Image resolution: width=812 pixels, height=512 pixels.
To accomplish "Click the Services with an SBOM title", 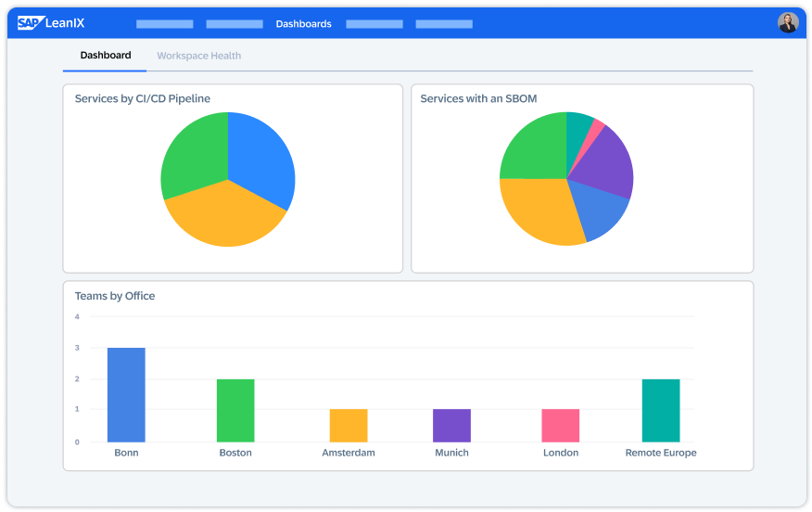I will (x=478, y=98).
